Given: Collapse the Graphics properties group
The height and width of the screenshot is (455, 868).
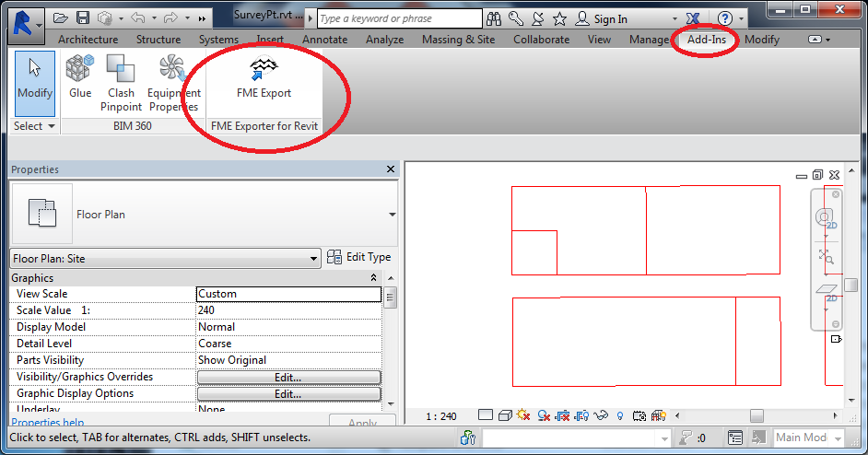Looking at the screenshot, I should (374, 278).
